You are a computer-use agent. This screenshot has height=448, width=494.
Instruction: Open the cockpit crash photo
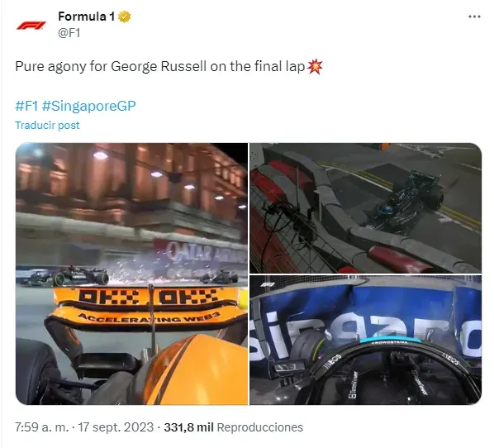(365, 340)
